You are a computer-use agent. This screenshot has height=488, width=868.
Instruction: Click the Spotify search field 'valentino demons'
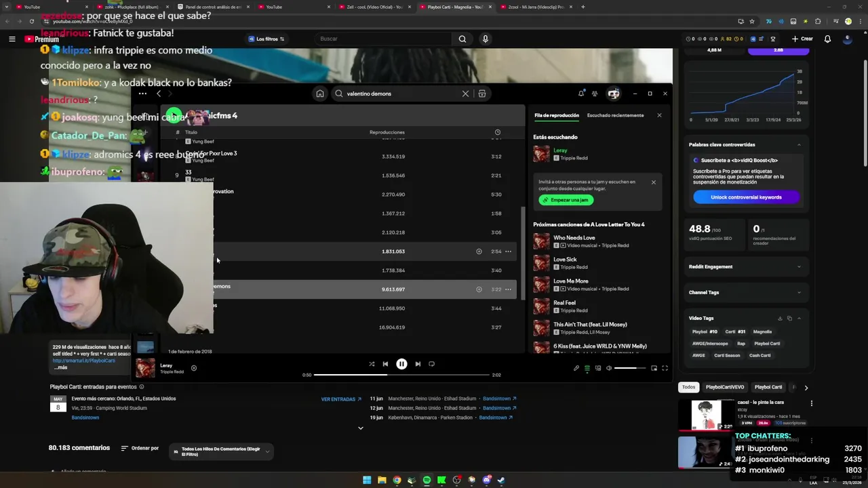pos(401,94)
